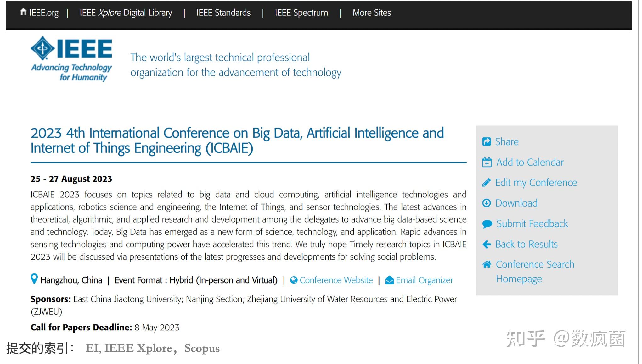Open the IEEE Standards menu item
Screen dimensions: 642x364
point(223,13)
